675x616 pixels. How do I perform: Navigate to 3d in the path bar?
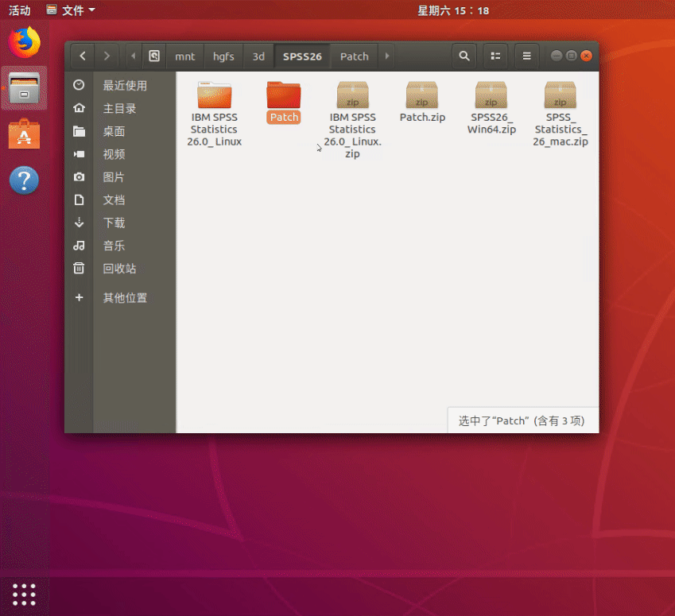coord(258,56)
